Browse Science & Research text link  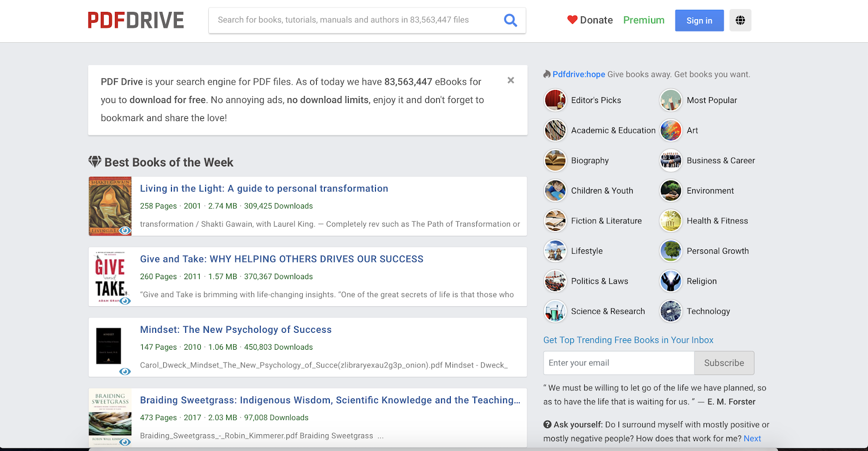point(608,311)
